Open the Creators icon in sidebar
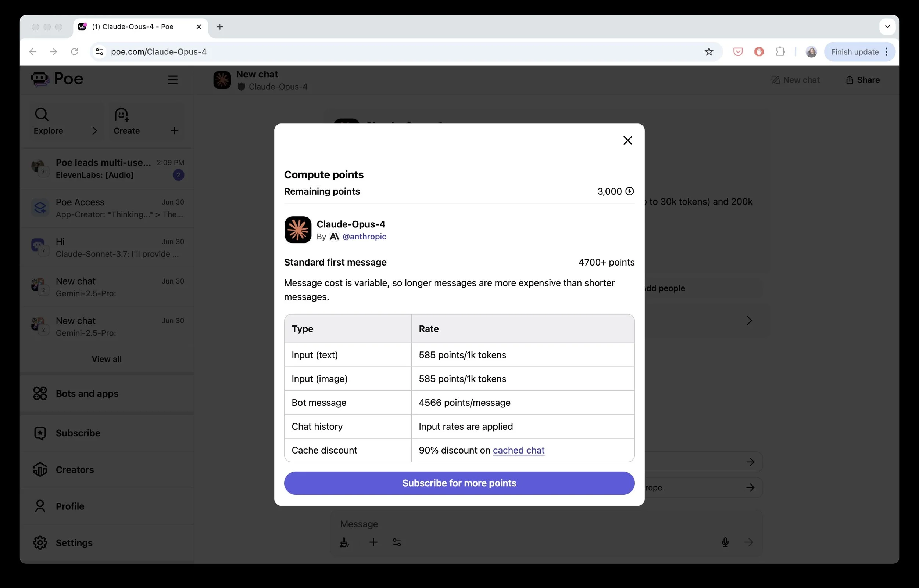 40,470
